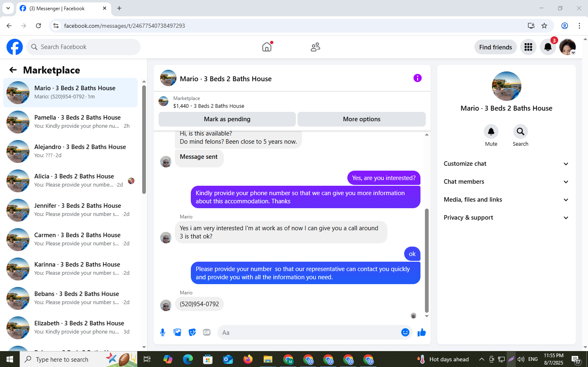Open the Facebook menu grid icon
588x367 pixels.
point(528,47)
